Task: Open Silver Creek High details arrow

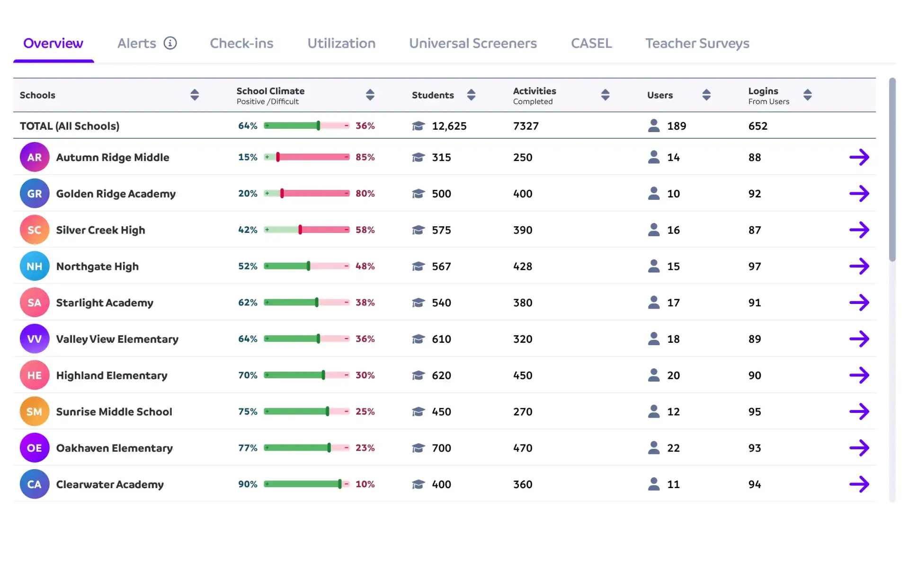Action: [x=859, y=230]
